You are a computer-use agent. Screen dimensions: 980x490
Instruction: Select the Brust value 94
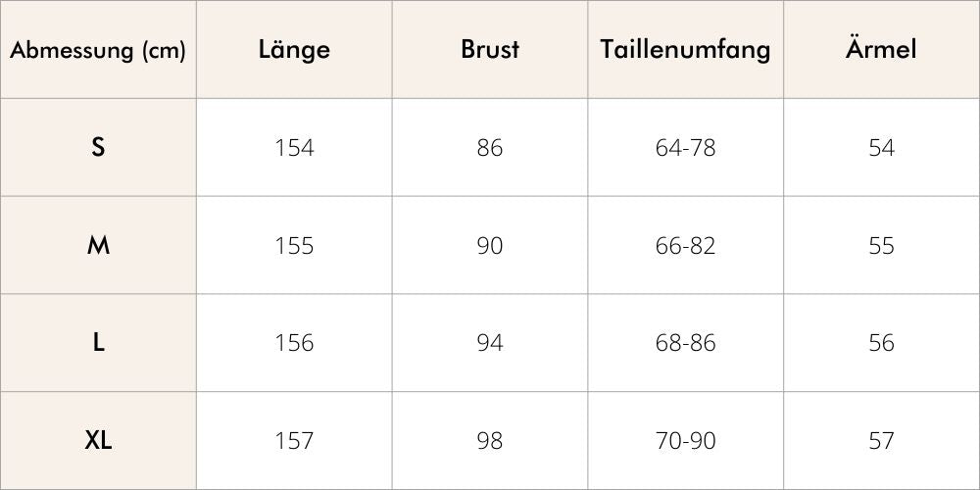coord(490,343)
